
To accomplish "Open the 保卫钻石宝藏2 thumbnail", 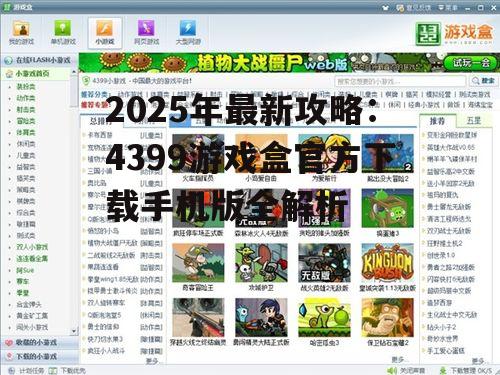I will [387, 317].
